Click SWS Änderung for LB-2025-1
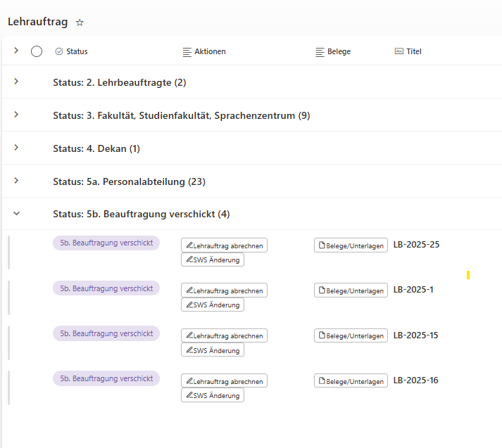 (213, 305)
